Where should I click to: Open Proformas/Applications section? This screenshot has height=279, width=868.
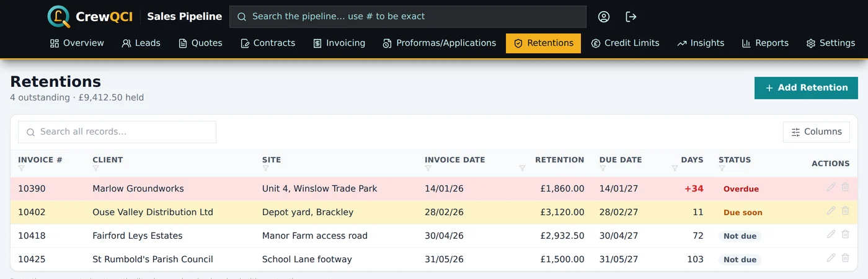coord(440,43)
